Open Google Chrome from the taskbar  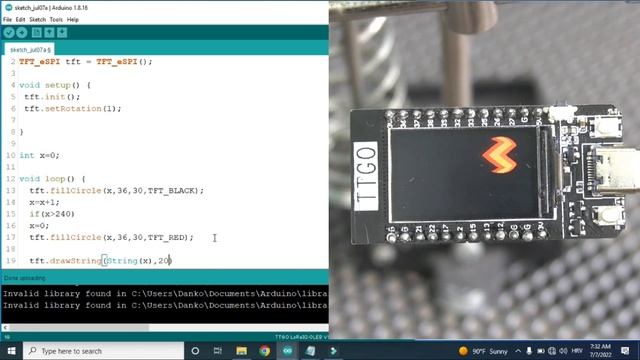pos(264,351)
